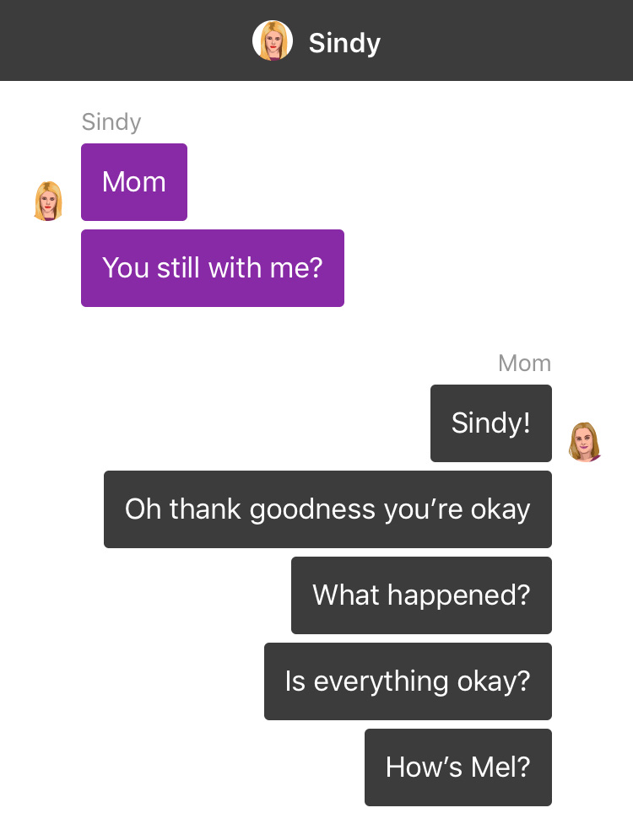
Task: Select the "What happened?" message
Action: (x=421, y=595)
